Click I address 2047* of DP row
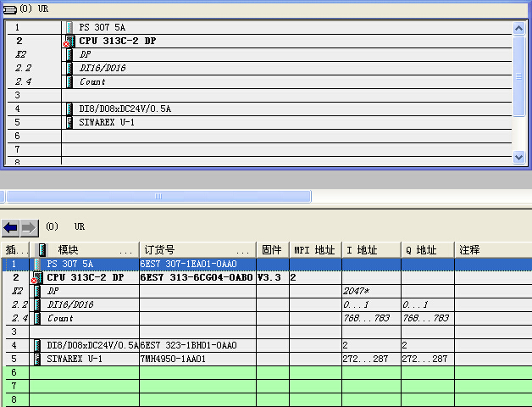 coord(357,291)
